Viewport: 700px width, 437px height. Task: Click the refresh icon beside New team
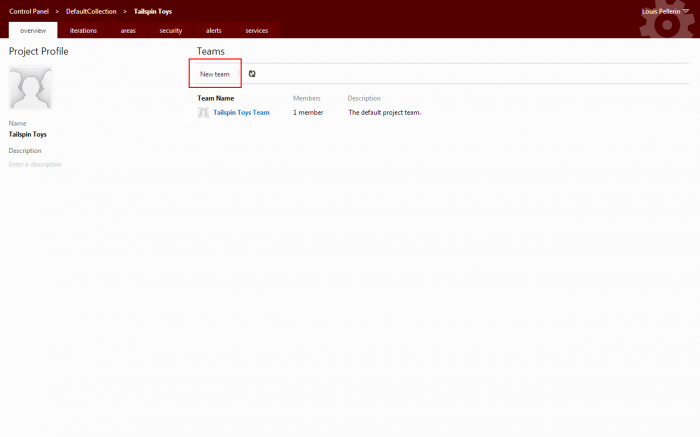(252, 74)
